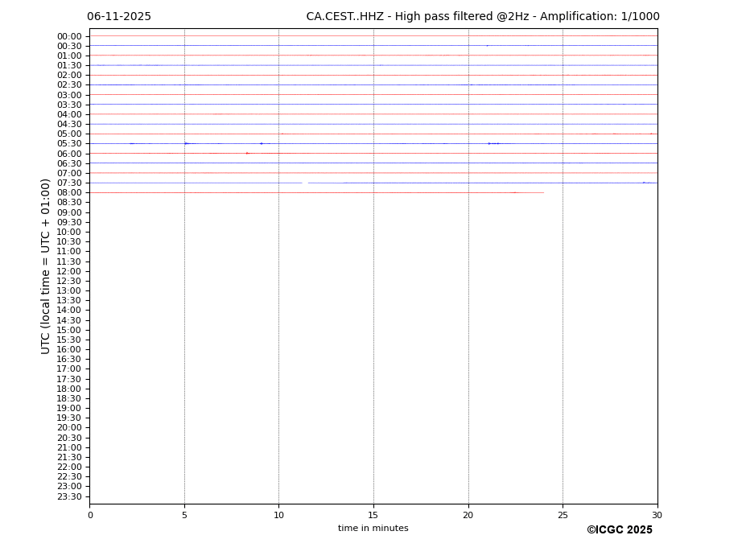Viewport: 746px width, 560px height.
Task: Click the x-axis tick labeled 0
Action: (90, 515)
